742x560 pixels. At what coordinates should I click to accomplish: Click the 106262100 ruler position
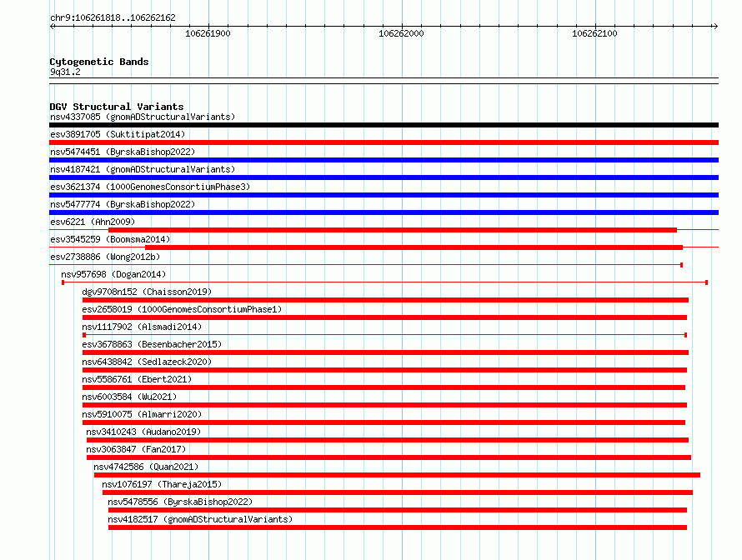(x=594, y=33)
